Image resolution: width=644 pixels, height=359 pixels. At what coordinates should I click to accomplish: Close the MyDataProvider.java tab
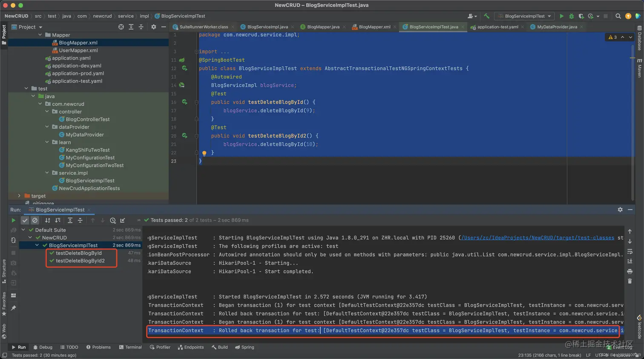click(581, 27)
